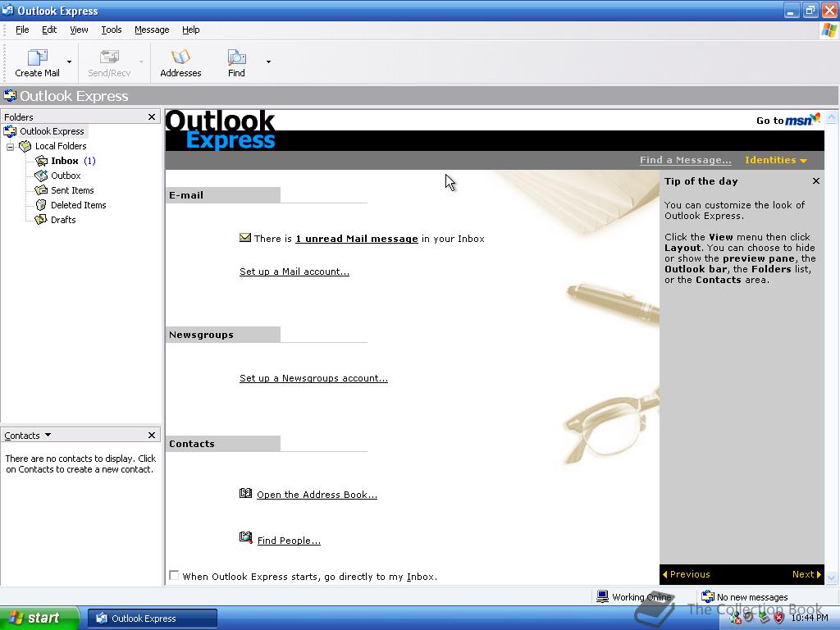Open the Addresses book icon
This screenshot has width=840, height=630.
click(x=180, y=57)
